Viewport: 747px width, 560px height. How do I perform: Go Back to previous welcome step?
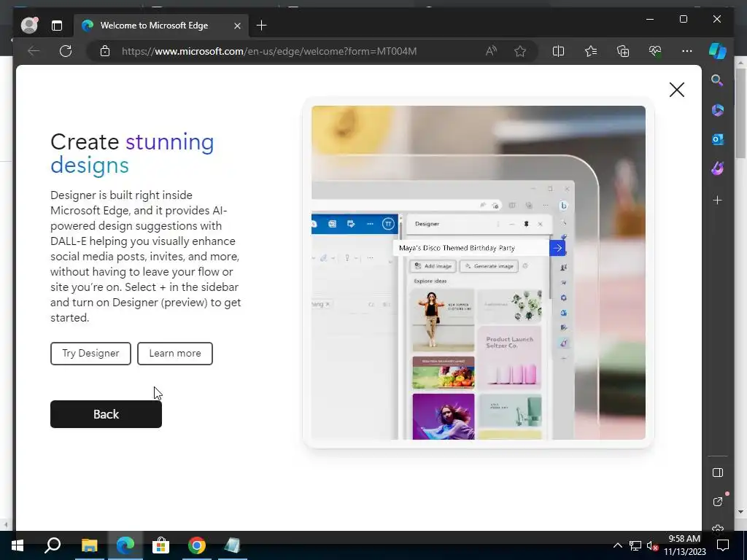point(106,414)
